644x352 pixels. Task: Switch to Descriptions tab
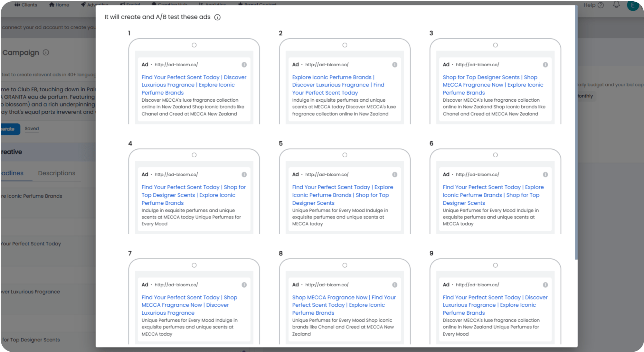(57, 173)
